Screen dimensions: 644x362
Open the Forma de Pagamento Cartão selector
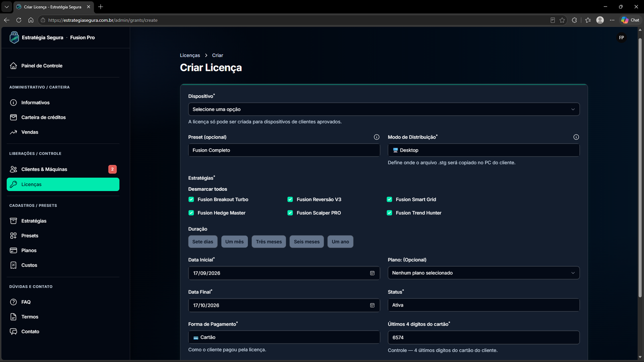tap(284, 337)
